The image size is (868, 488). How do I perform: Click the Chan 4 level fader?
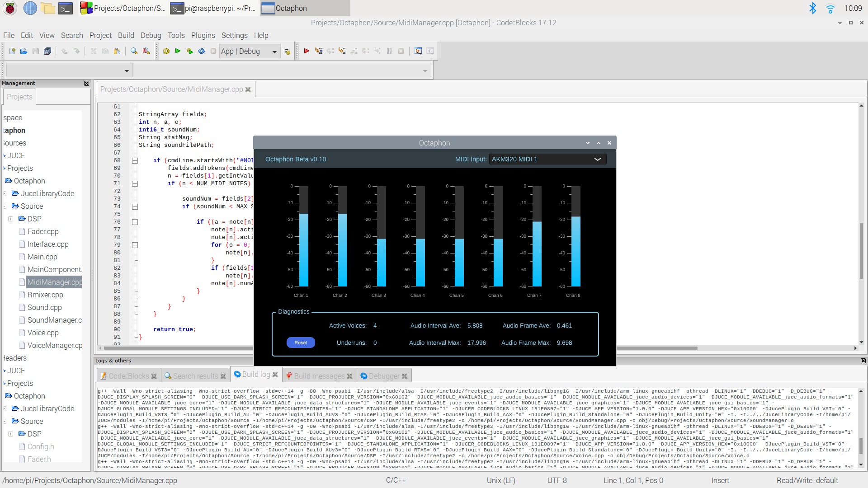(x=420, y=236)
